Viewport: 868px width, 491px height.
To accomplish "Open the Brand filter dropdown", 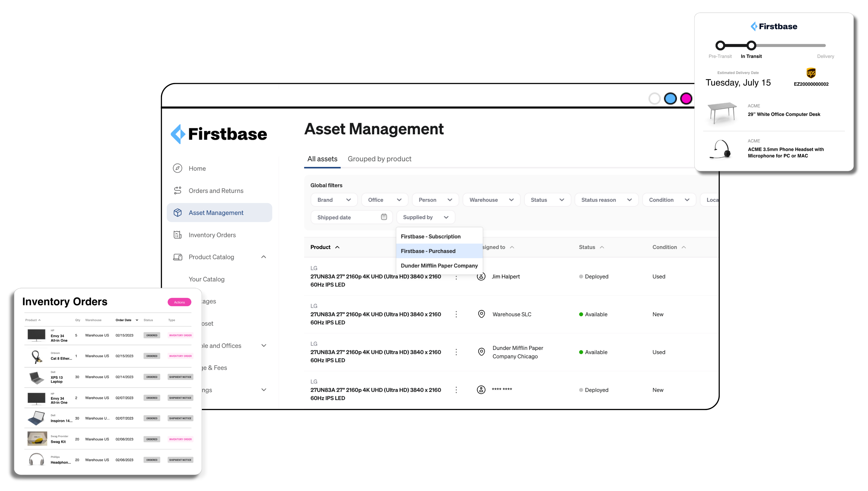I will click(333, 200).
